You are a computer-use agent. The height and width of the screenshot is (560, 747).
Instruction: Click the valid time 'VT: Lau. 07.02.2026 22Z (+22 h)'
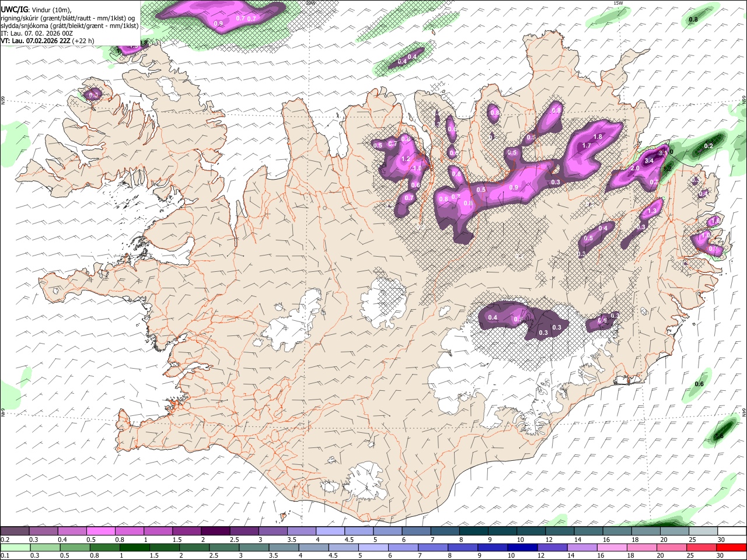(x=47, y=41)
